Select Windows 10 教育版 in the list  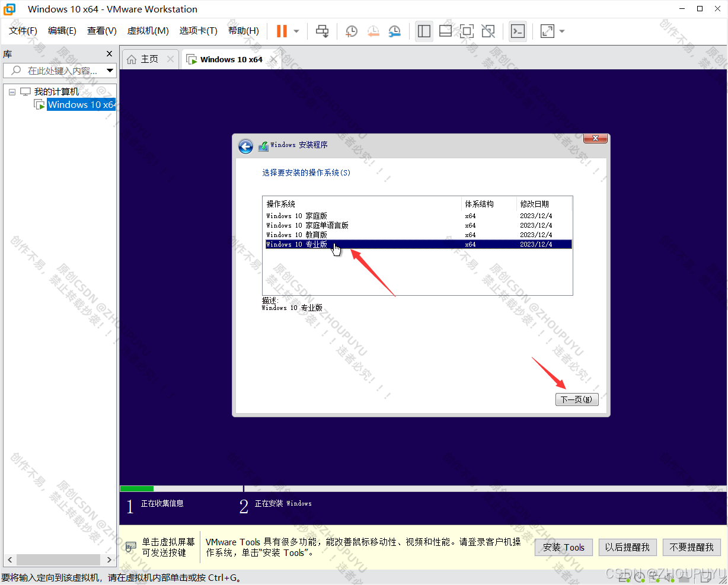pyautogui.click(x=419, y=235)
